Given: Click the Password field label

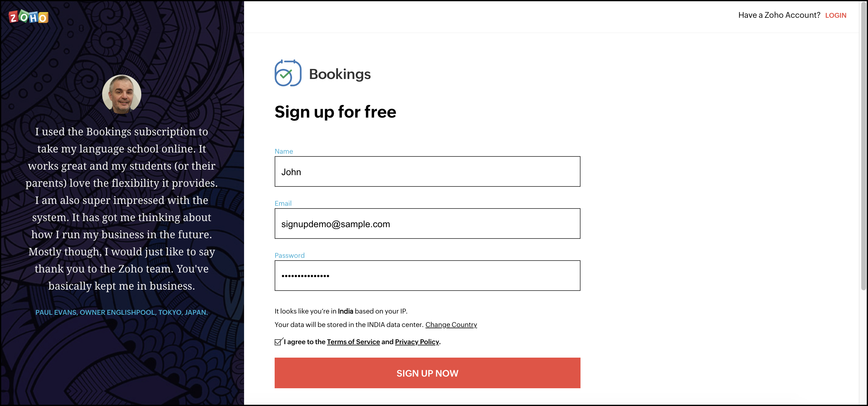Looking at the screenshot, I should point(289,255).
